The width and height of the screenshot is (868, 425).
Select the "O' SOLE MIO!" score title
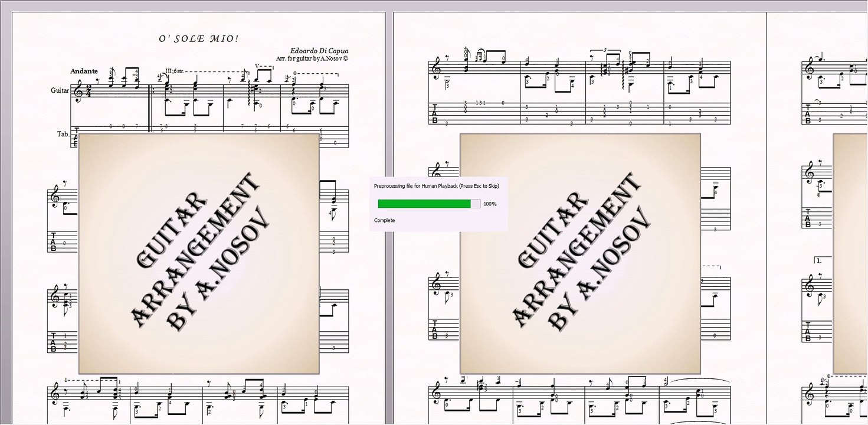coord(199,39)
